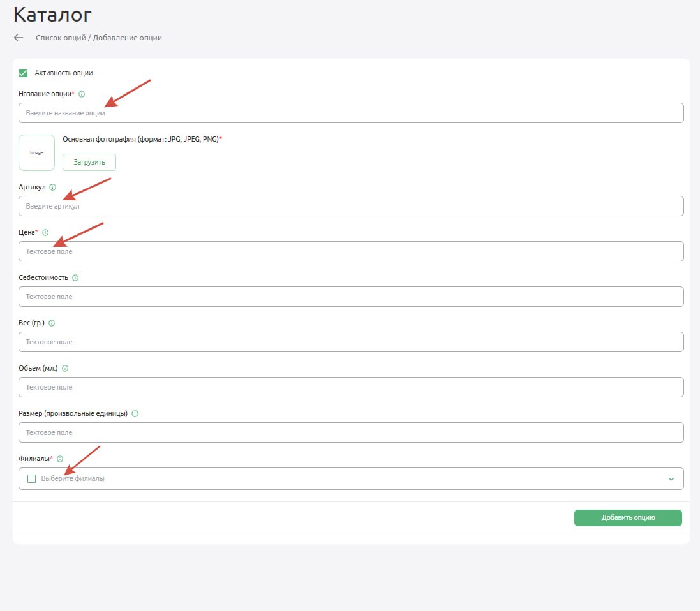Image resolution: width=700 pixels, height=611 pixels.
Task: Click the Image thumbnail placeholder
Action: [36, 153]
